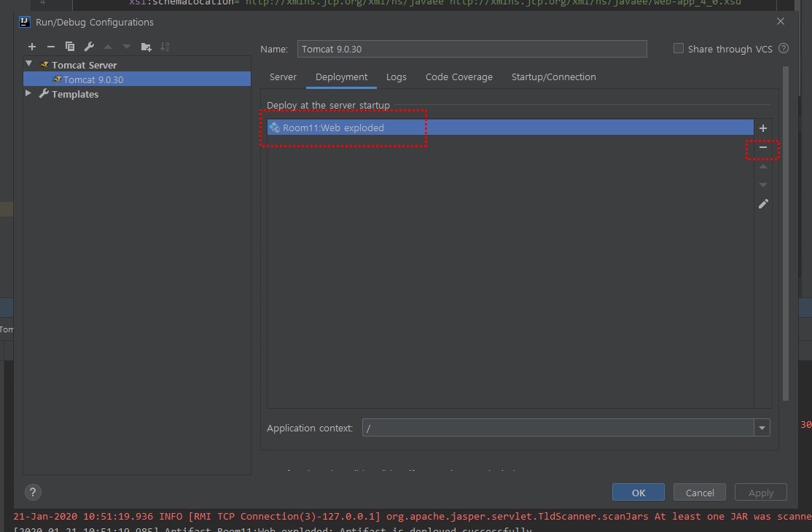
Task: Cancel the configuration dialog
Action: tap(700, 493)
